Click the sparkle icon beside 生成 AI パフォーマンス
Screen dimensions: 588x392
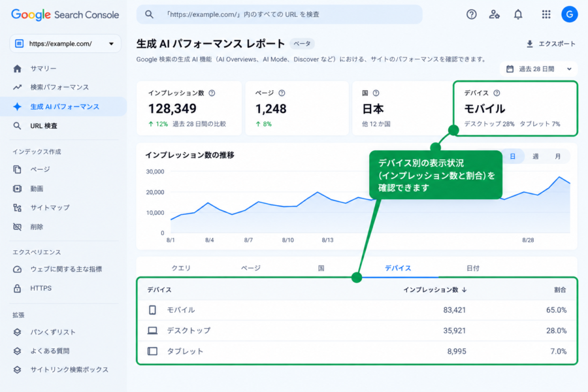[x=17, y=106]
